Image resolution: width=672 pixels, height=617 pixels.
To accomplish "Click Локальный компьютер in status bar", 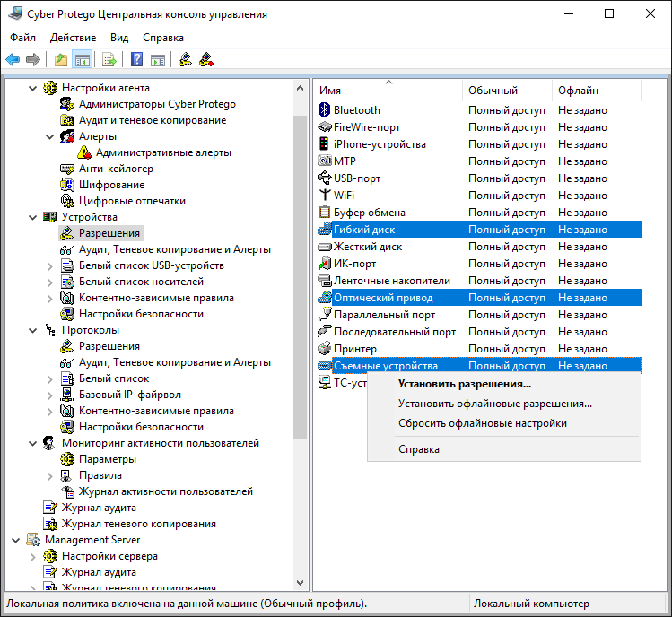I will tap(530, 604).
